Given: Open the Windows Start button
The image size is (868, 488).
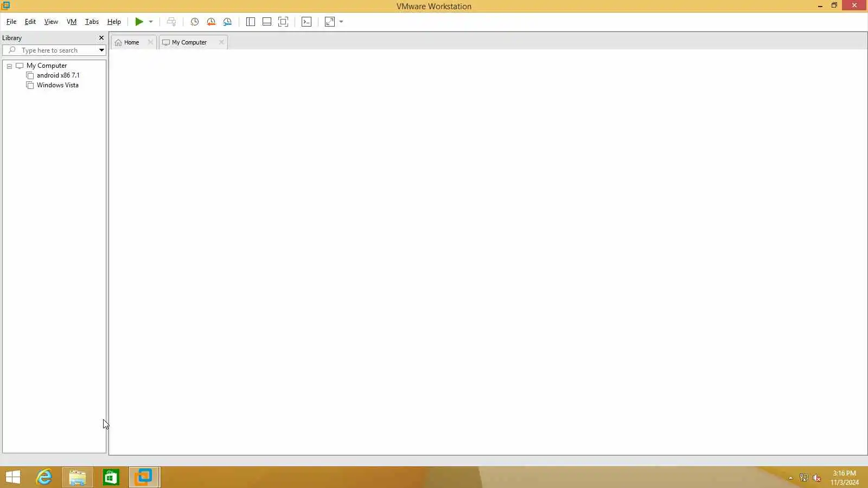Looking at the screenshot, I should pyautogui.click(x=13, y=477).
